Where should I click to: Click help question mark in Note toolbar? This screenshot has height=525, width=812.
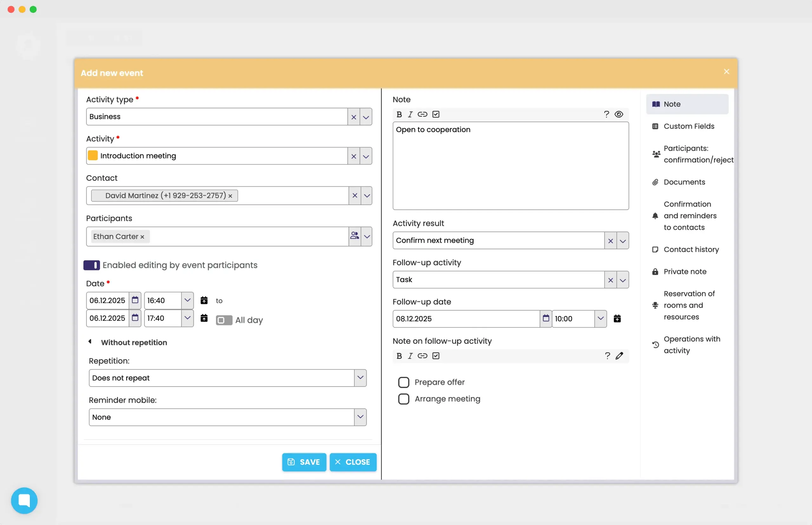606,115
